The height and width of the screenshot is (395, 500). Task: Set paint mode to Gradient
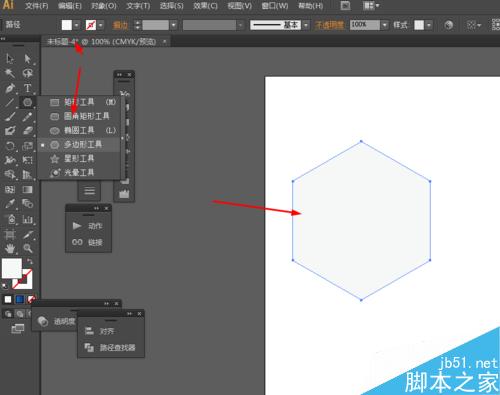(20, 299)
